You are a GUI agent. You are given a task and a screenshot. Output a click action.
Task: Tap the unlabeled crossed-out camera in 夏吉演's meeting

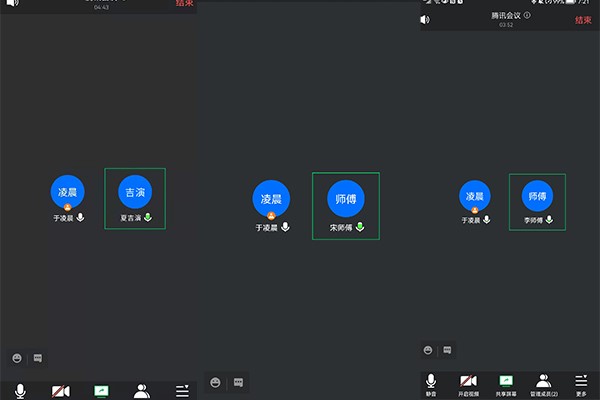coord(60,390)
